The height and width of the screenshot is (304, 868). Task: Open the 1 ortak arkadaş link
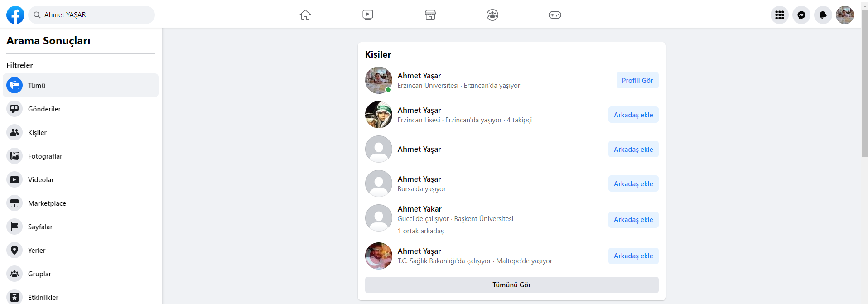pos(420,231)
